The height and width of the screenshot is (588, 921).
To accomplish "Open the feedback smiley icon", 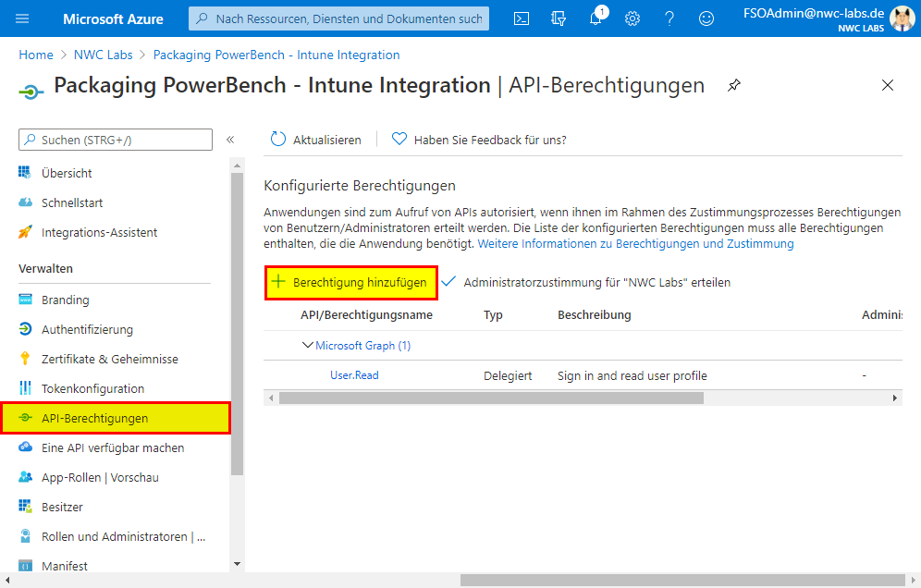I will pyautogui.click(x=706, y=18).
